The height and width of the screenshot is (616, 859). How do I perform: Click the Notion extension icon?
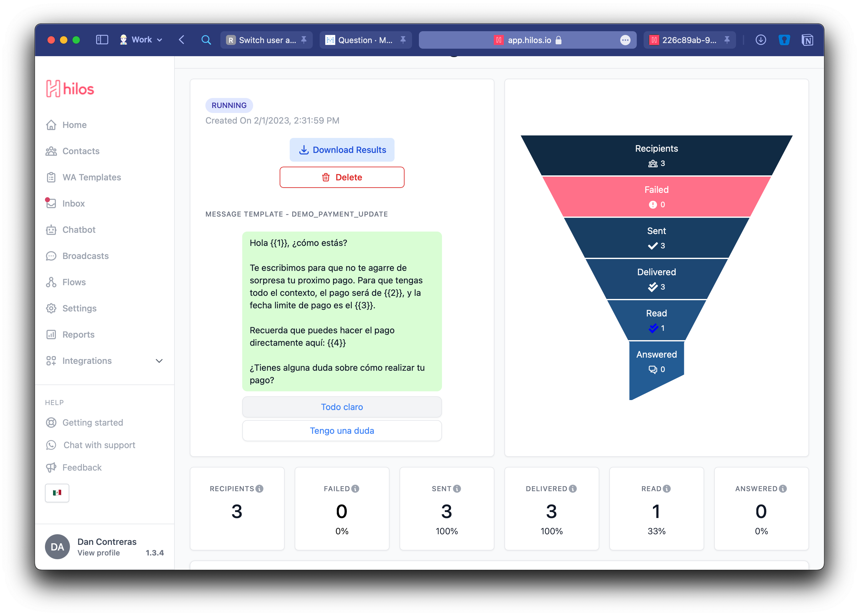coord(807,40)
